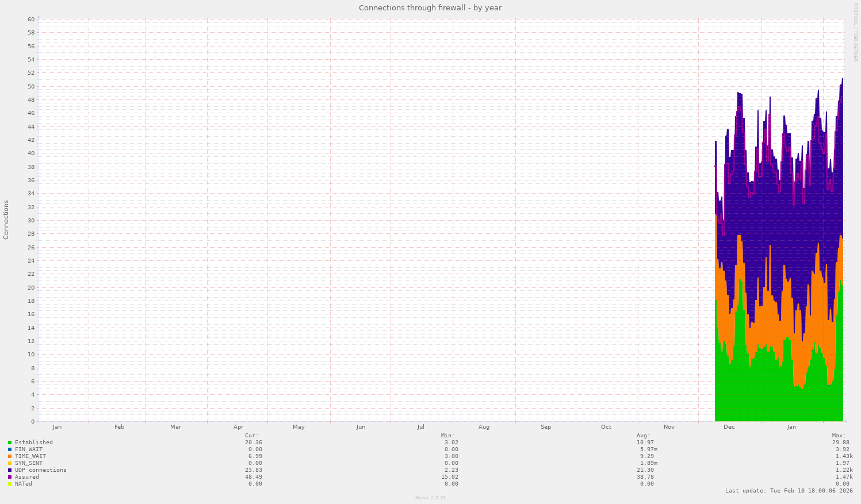
Task: Click the graph title 'Connections through firewall'
Action: (430, 7)
